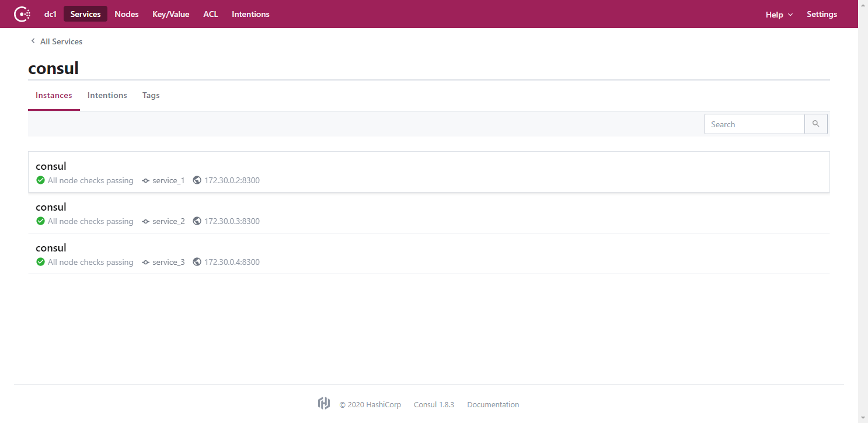
Task: Open the Documentation footer link
Action: click(493, 404)
